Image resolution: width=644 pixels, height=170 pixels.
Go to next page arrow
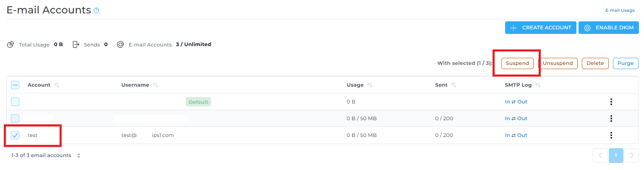(632, 155)
